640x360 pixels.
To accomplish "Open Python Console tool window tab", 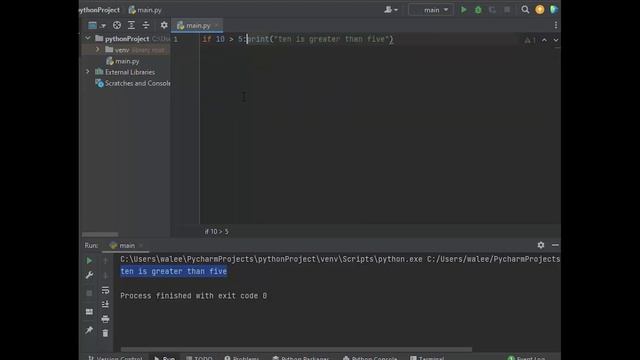I will click(370, 358).
